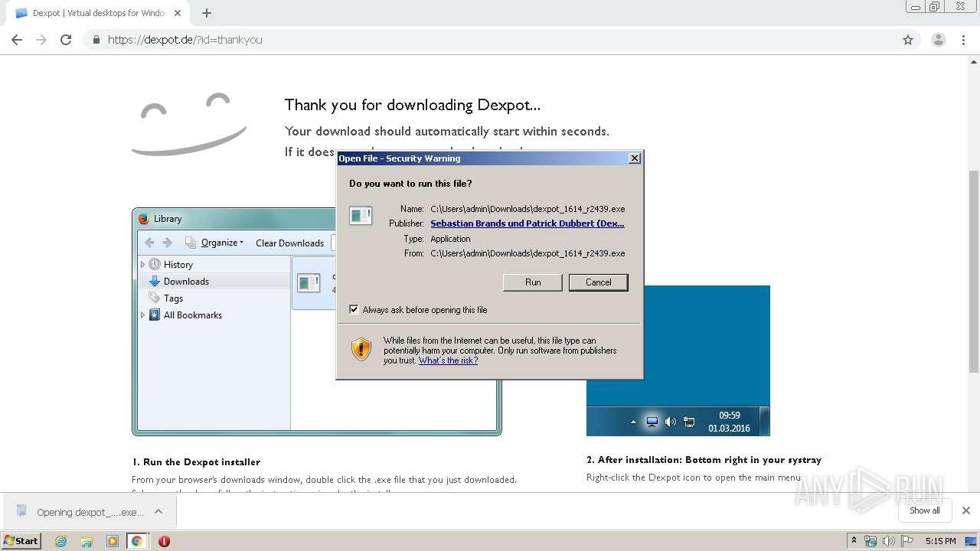Click the security shield warning icon

(x=361, y=350)
